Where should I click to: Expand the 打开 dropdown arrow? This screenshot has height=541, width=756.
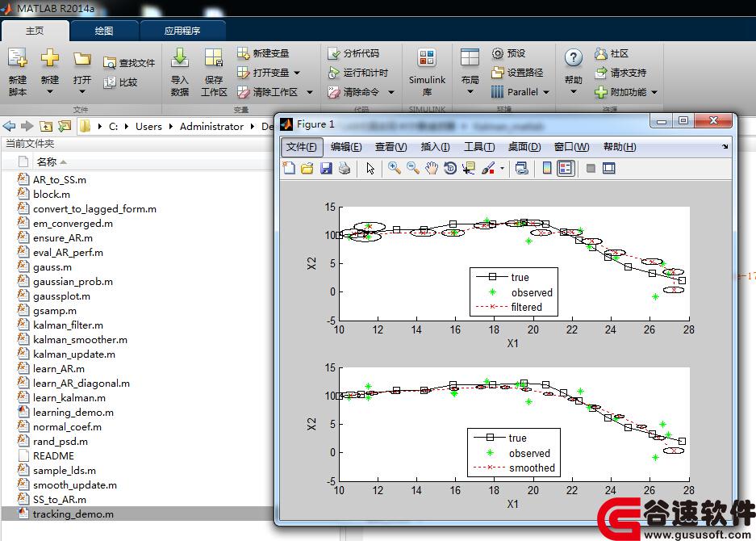point(82,92)
